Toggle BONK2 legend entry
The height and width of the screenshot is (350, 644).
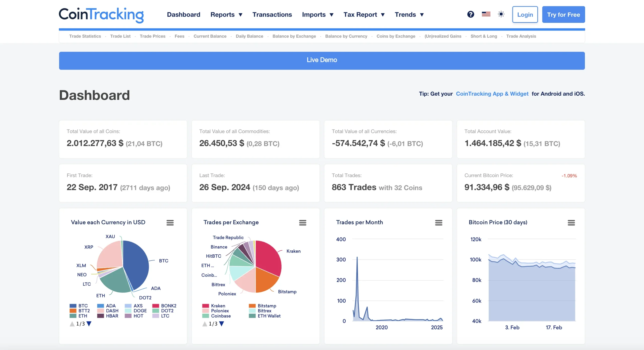tap(165, 306)
